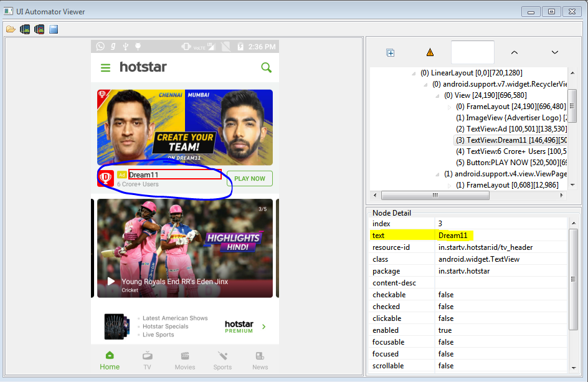Image resolution: width=588 pixels, height=382 pixels.
Task: Click inside the search text field
Action: coord(472,52)
